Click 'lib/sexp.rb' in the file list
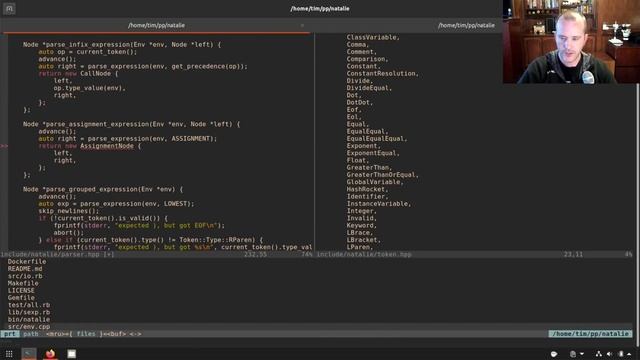Screen dimensions: 640x360 point(29,312)
